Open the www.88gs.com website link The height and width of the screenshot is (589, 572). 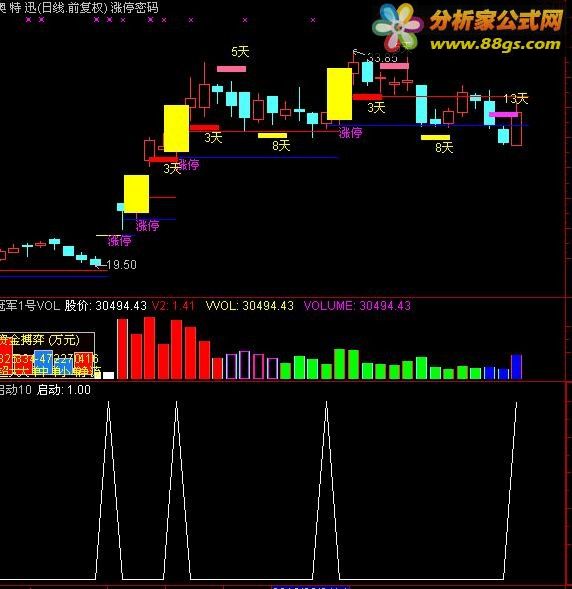pyautogui.click(x=495, y=44)
